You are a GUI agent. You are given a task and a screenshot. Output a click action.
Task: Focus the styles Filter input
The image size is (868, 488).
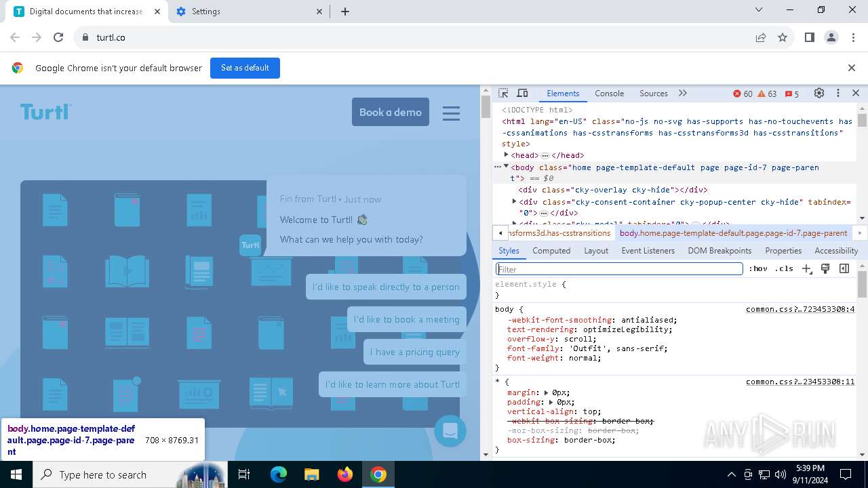619,269
